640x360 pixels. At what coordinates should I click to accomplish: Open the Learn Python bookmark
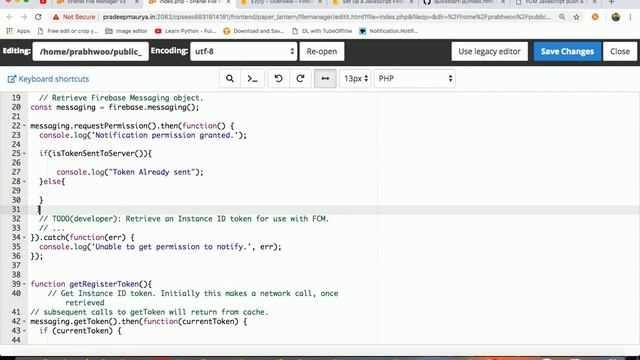pyautogui.click(x=185, y=31)
